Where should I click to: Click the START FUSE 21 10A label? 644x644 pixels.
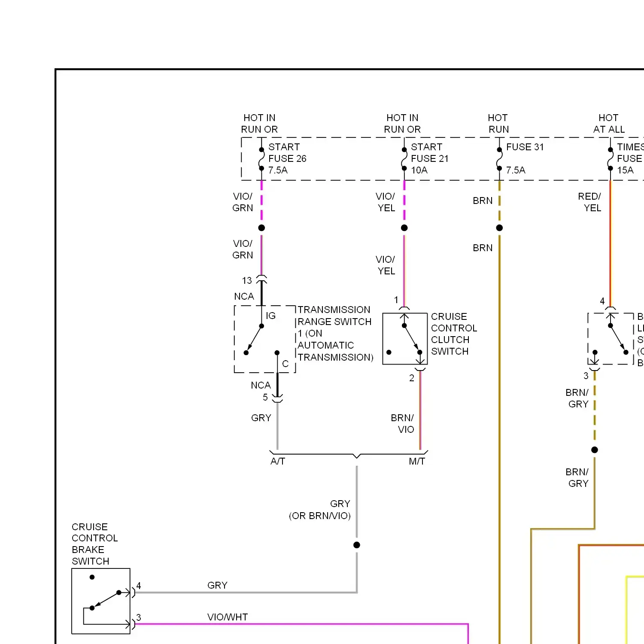point(430,158)
